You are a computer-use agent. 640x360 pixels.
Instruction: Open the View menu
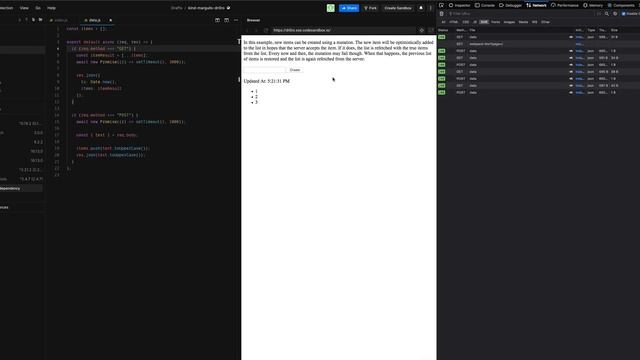pyautogui.click(x=24, y=8)
